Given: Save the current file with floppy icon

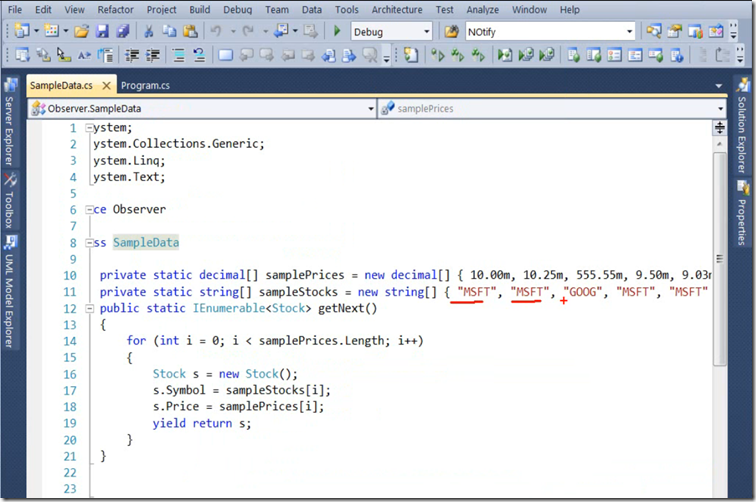Looking at the screenshot, I should tap(102, 32).
